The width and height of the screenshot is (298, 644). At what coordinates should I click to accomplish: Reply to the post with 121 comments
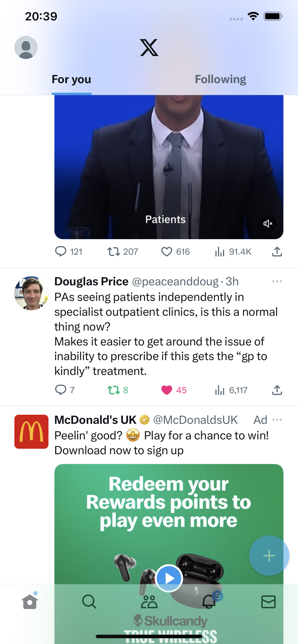click(61, 252)
